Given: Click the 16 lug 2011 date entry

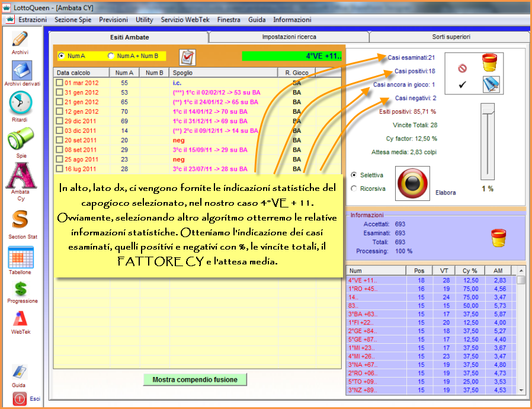Looking at the screenshot, I should (x=81, y=169).
